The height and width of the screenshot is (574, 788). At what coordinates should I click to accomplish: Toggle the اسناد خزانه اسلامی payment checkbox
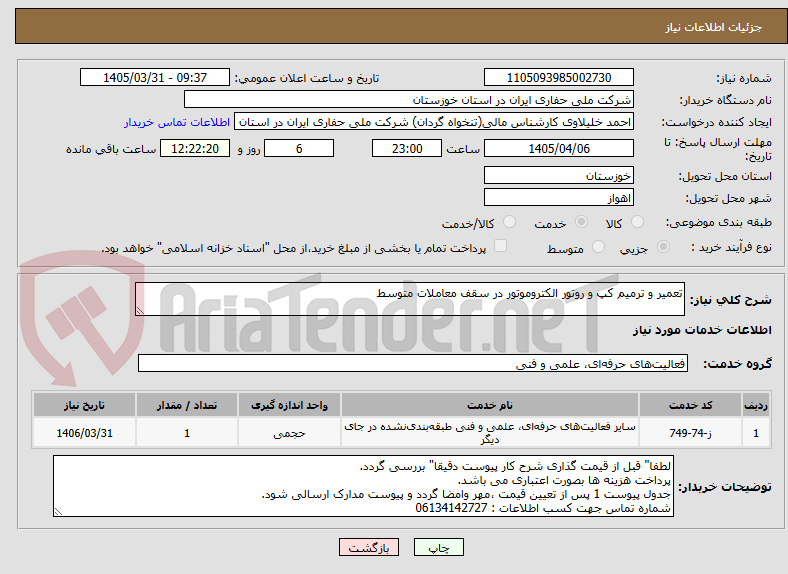pos(500,246)
